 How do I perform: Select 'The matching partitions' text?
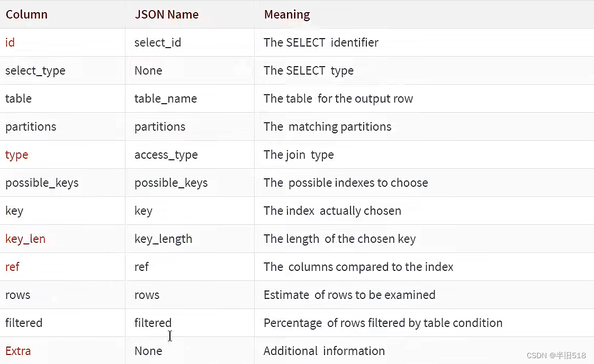tap(327, 127)
